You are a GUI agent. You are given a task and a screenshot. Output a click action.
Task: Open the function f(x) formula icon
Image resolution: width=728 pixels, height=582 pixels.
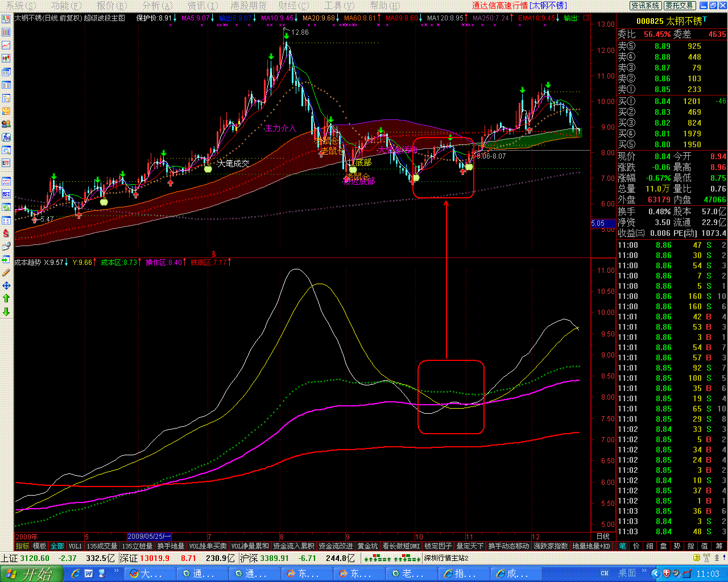click(x=6, y=138)
